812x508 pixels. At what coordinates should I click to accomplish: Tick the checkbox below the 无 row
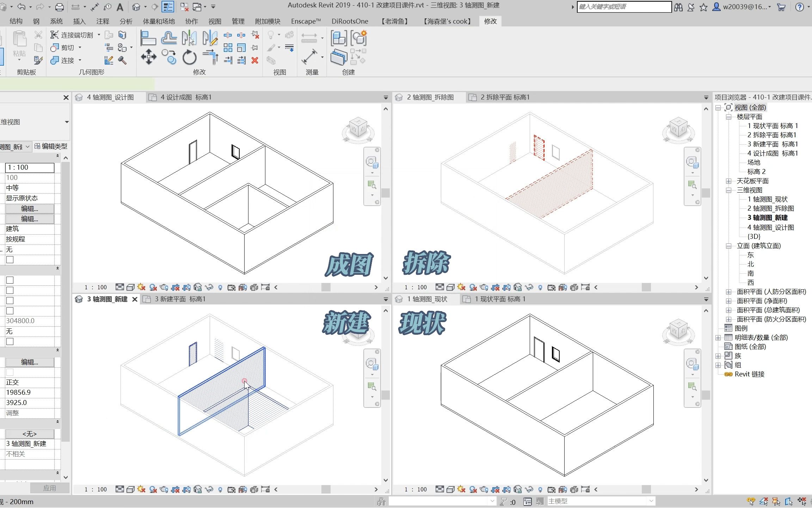[x=10, y=260]
